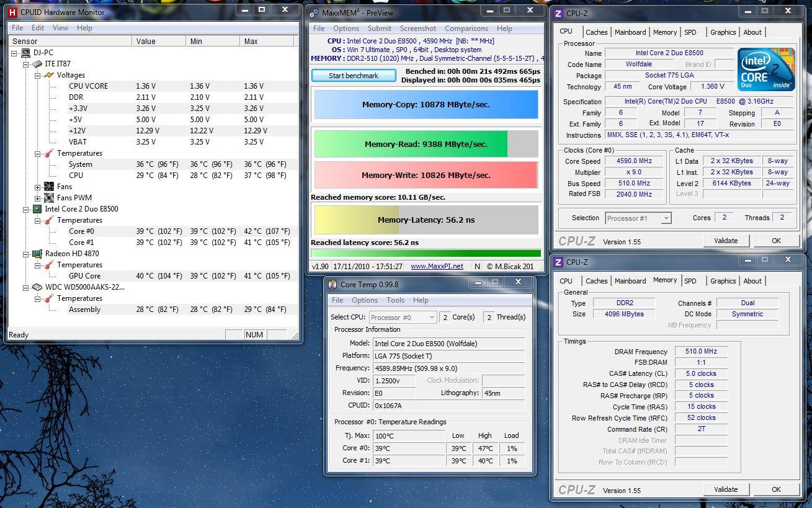Click the WDC WD5000AAKS hard drive icon
The image size is (812, 508).
[x=37, y=287]
